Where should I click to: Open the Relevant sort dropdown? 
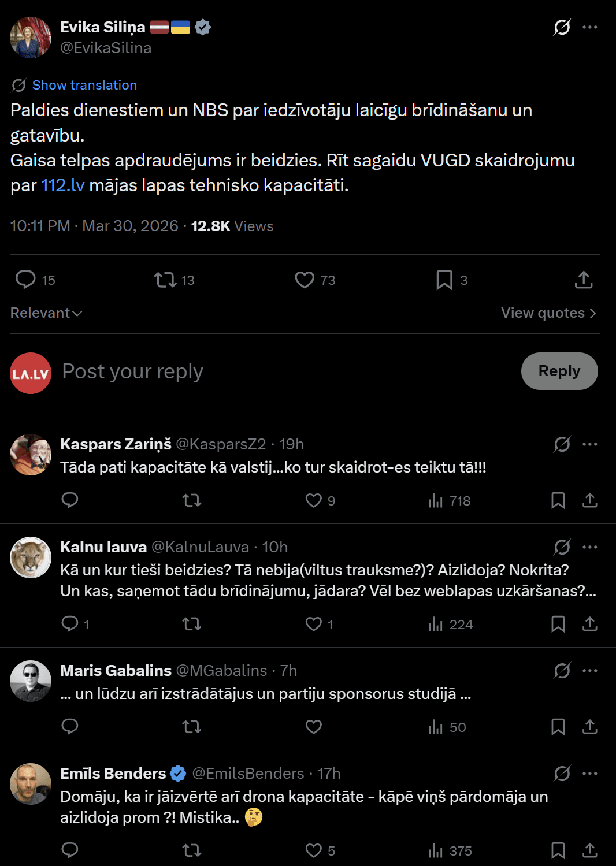tap(46, 313)
